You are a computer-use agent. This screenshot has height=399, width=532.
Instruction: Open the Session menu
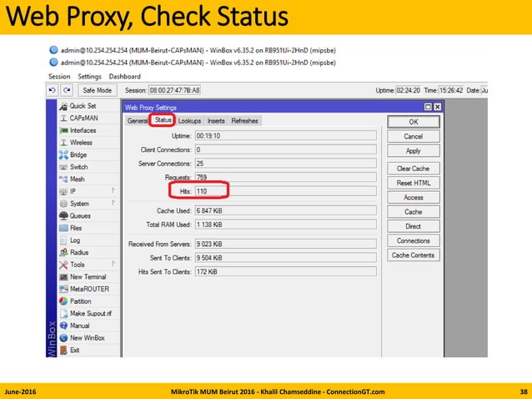point(59,77)
